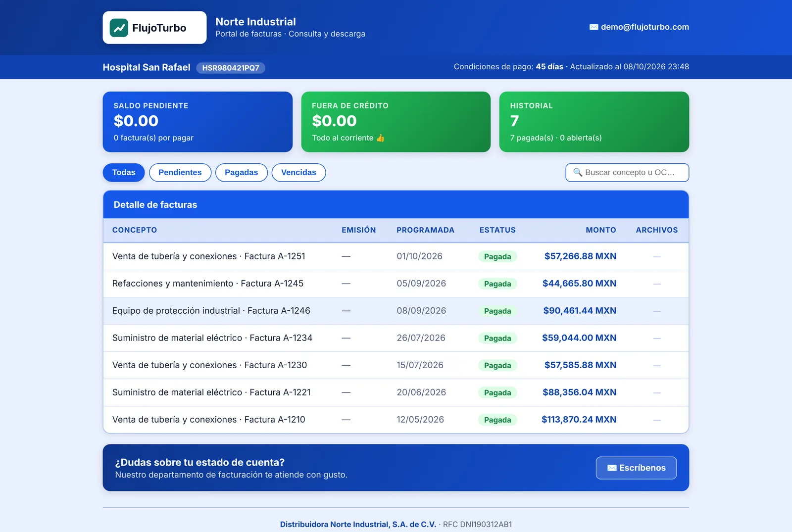Click the magnifier icon in search box

pos(578,172)
